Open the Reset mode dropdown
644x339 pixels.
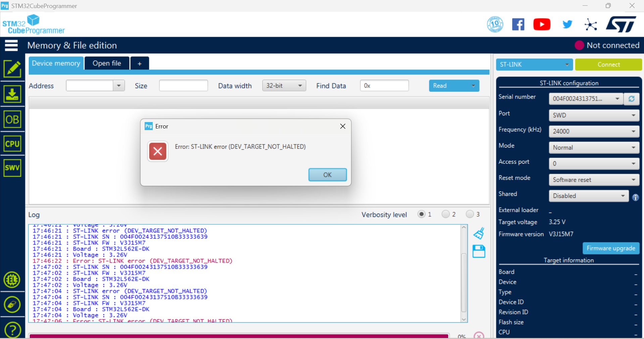tap(594, 180)
